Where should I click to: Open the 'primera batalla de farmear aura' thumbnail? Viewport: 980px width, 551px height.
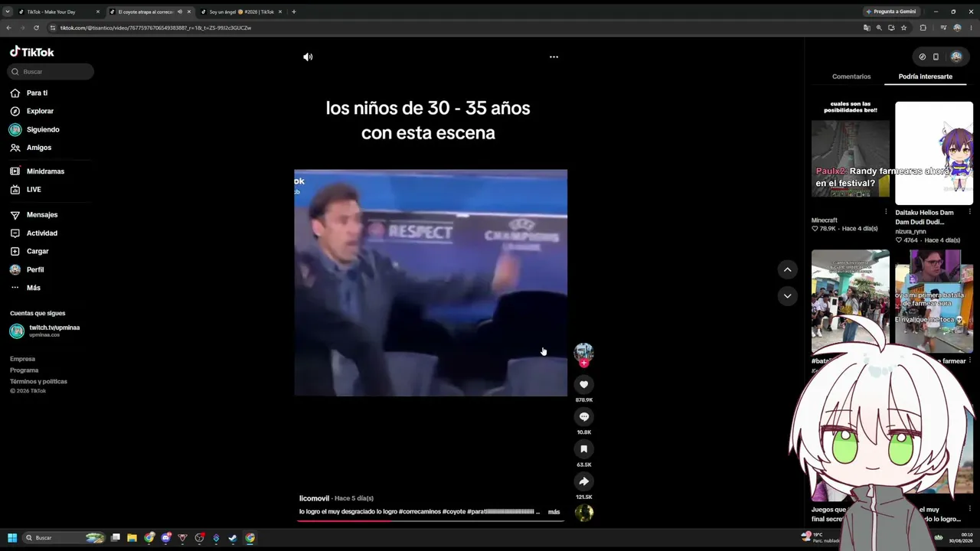click(934, 302)
